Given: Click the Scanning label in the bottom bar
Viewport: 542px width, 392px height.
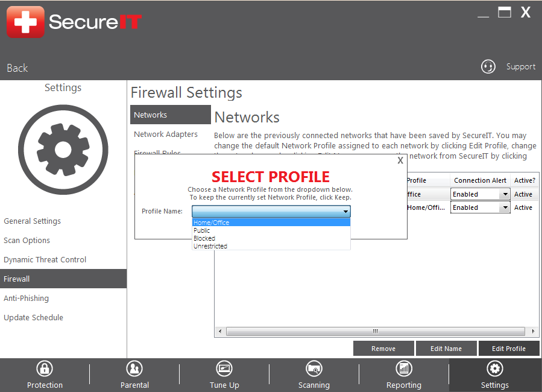Looking at the screenshot, I should 314,385.
